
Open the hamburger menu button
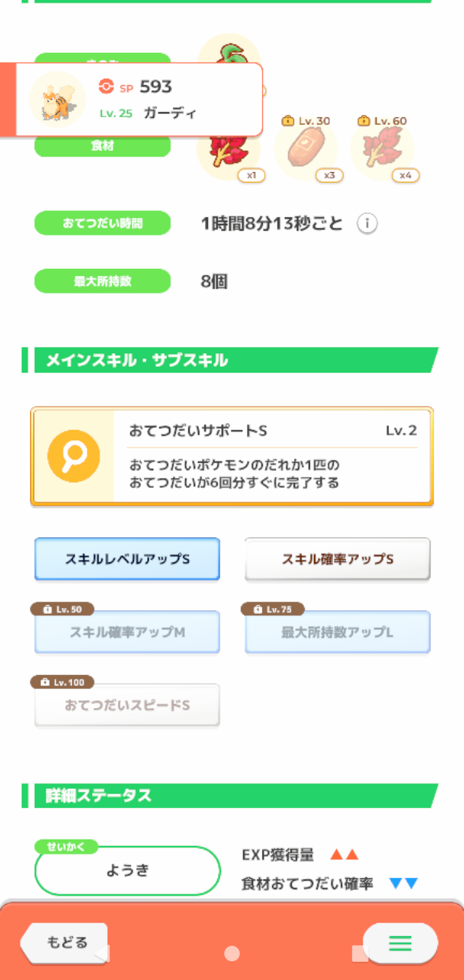400,944
